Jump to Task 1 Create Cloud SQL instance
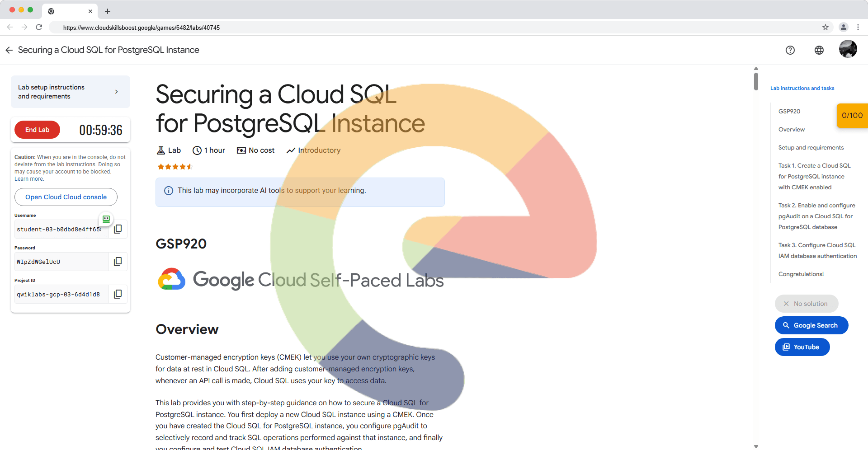Image resolution: width=868 pixels, height=450 pixels. 814,176
